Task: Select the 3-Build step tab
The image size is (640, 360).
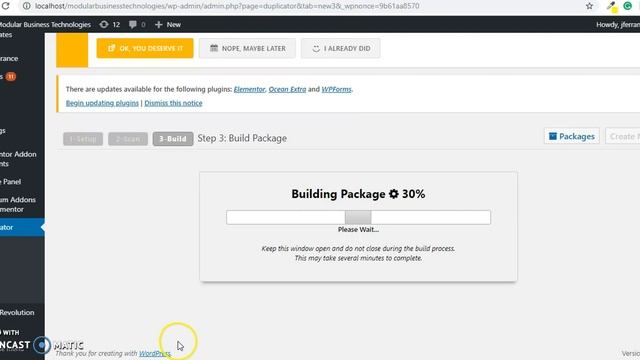Action: (173, 139)
